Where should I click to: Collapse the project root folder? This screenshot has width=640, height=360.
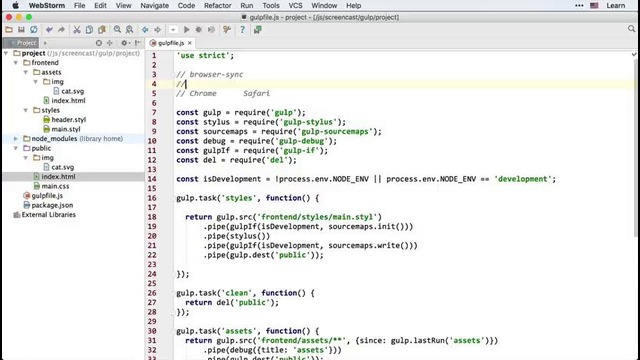tap(6, 53)
